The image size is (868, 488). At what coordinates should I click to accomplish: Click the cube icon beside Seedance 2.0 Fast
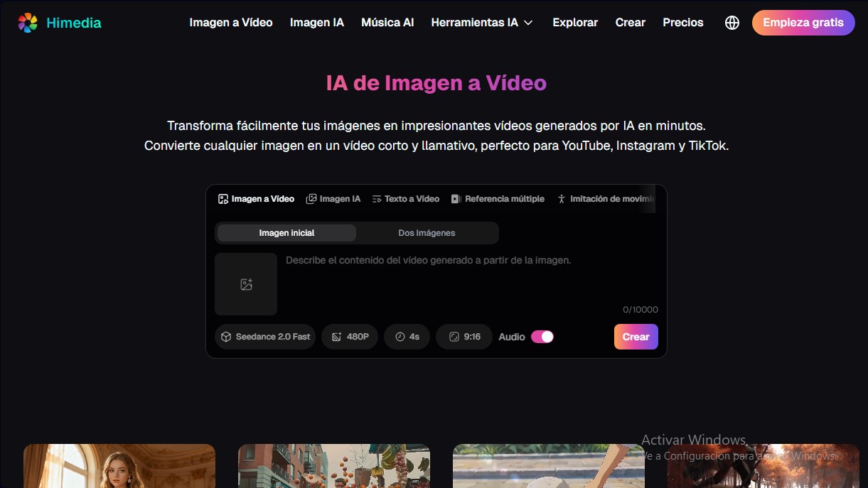point(226,337)
